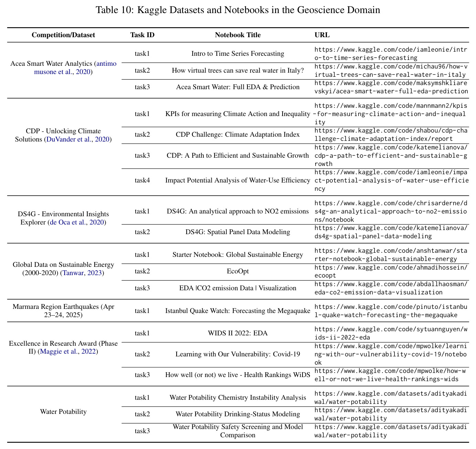Screen dimensions: 476x449
Task: Open the maksymshkliarevskyi Acea Smart Water URL
Action: click(391, 87)
